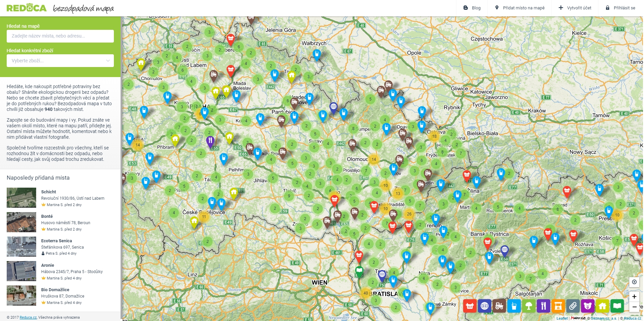
Task: Select the red shopping basket category filter
Action: tap(470, 306)
